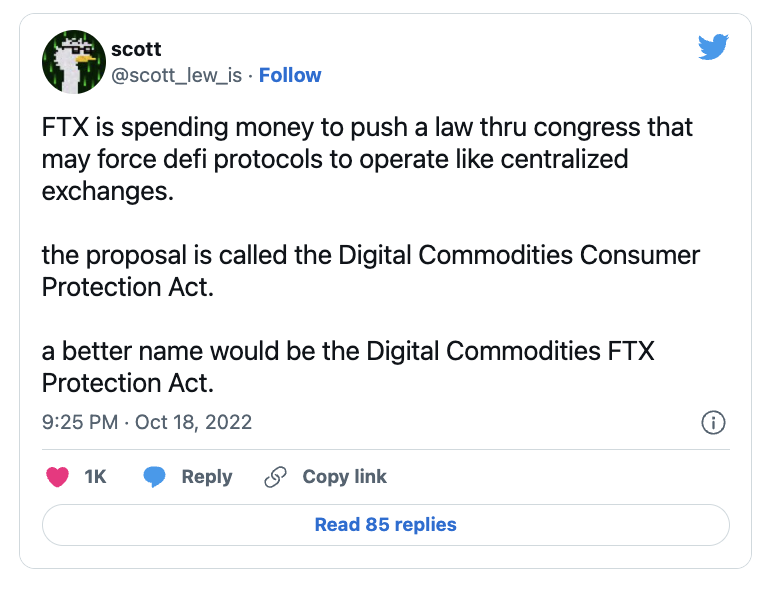The height and width of the screenshot is (590, 768).
Task: Like the tweet with the heart icon
Action: (58, 477)
